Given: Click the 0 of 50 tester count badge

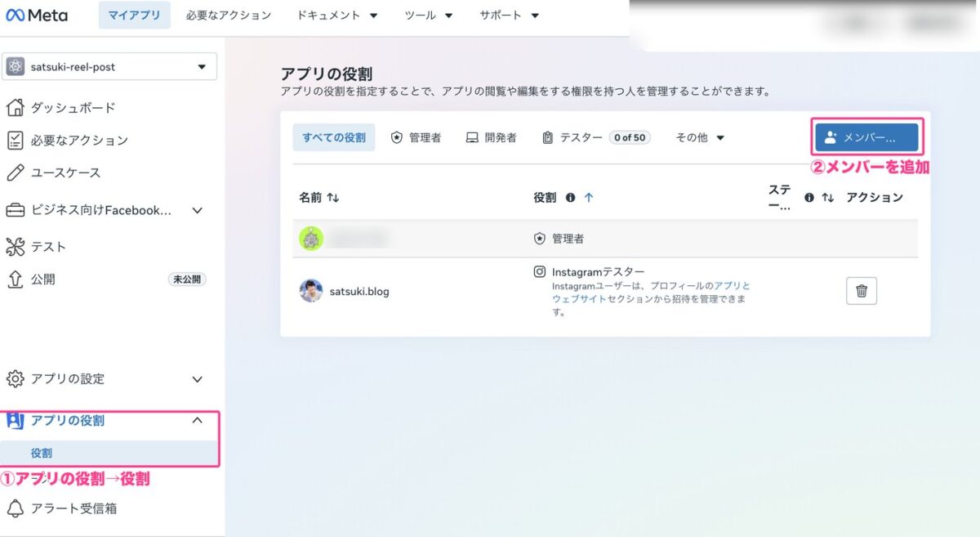Looking at the screenshot, I should pos(630,137).
